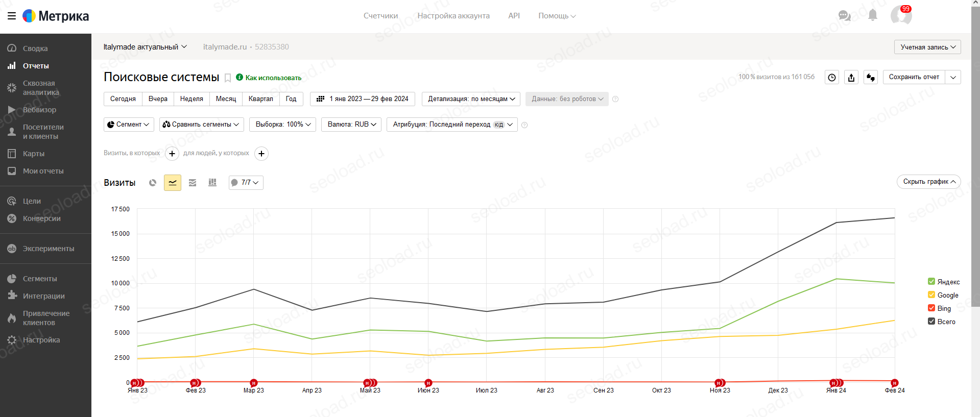
Task: Open Привлечение клиентов in sidebar
Action: (x=45, y=318)
